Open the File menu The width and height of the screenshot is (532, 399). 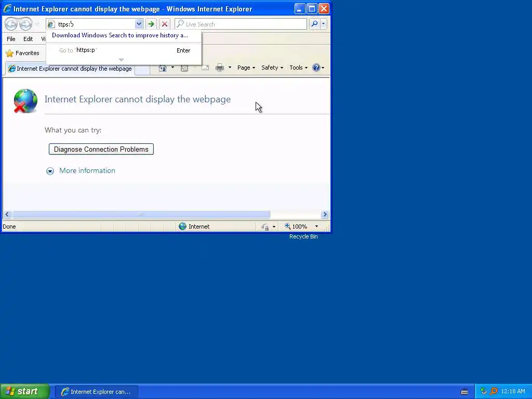pos(11,39)
